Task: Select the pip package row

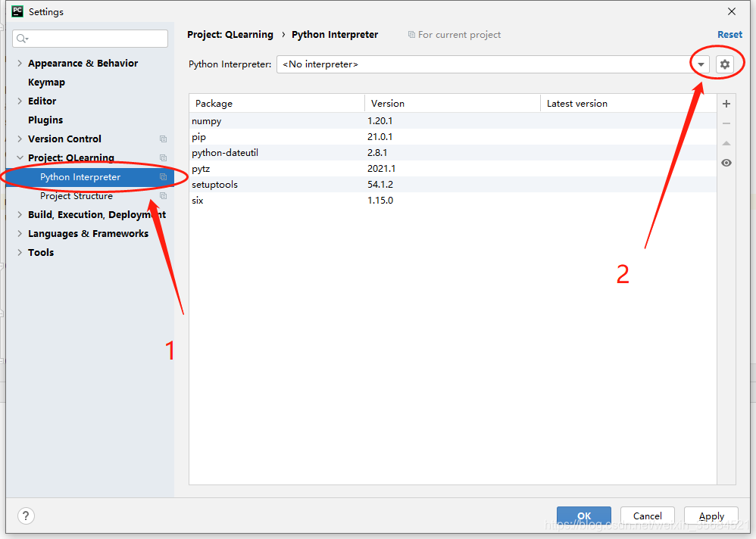Action: pos(453,136)
